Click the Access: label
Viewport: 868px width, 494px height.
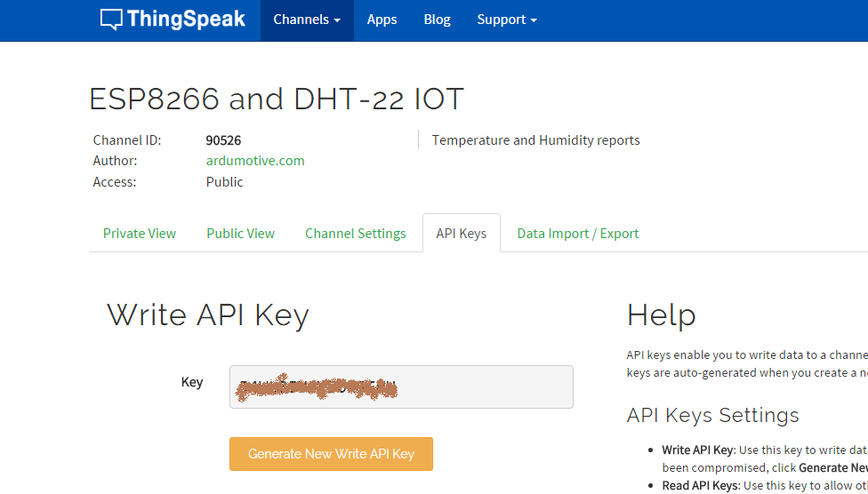pos(115,182)
